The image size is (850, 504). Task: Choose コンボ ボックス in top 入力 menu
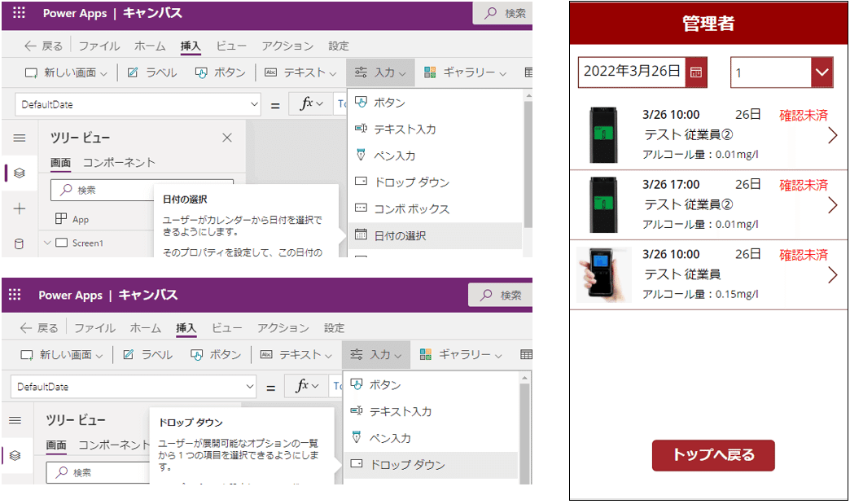(x=435, y=208)
